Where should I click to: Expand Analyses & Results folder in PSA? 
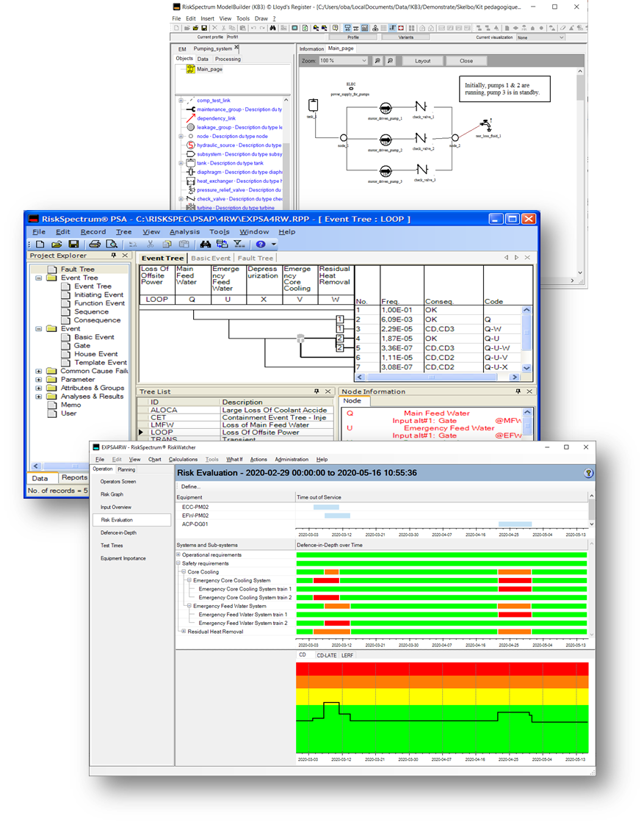[38, 397]
